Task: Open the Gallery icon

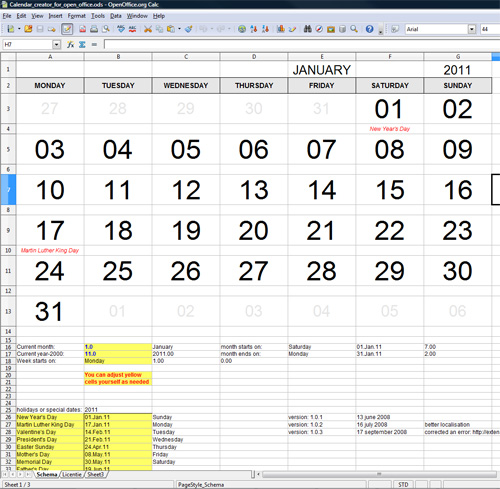Action: 331,29
